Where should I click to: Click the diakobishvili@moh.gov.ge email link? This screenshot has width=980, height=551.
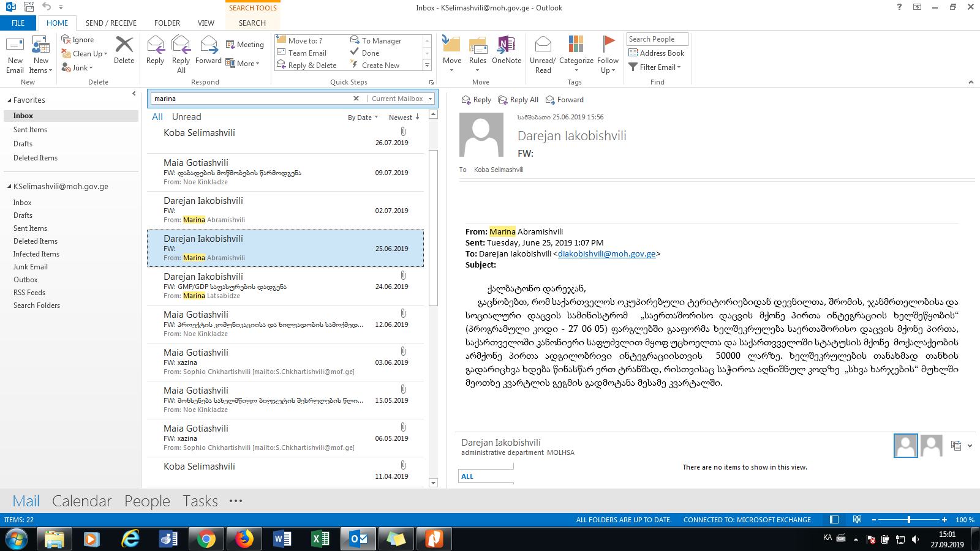(606, 254)
